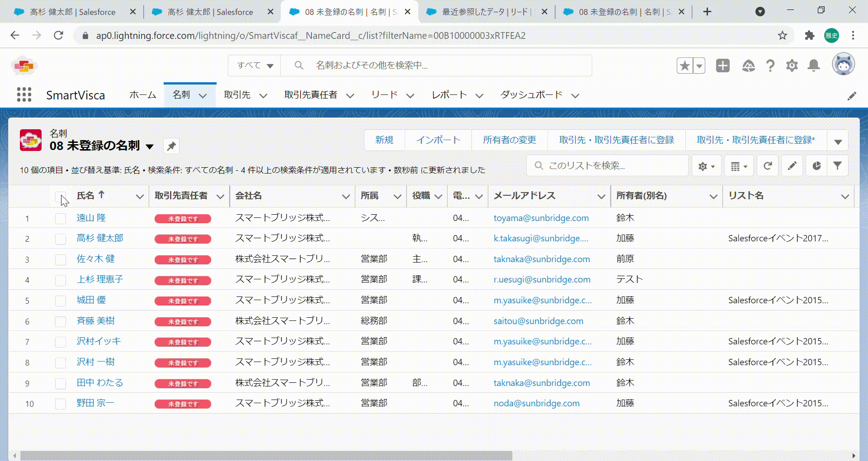The image size is (868, 461).
Task: Show more list actions dropdown
Action: 838,141
